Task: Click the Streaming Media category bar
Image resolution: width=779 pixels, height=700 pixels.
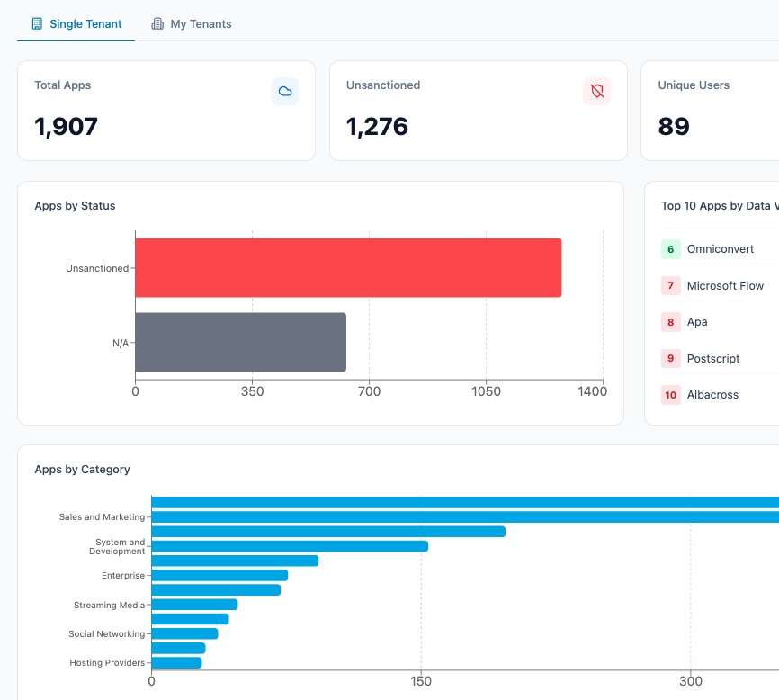Action: click(194, 605)
